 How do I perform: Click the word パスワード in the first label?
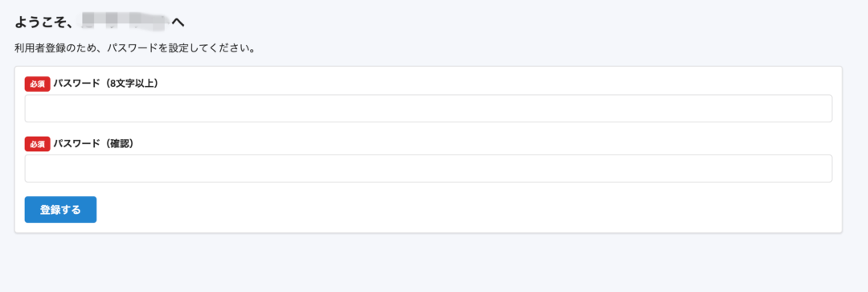point(77,84)
